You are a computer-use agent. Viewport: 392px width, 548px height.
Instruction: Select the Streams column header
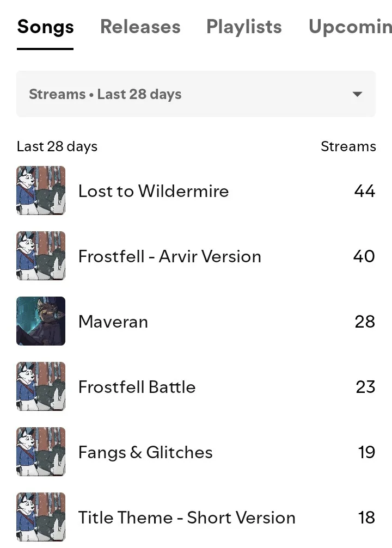pyautogui.click(x=348, y=146)
